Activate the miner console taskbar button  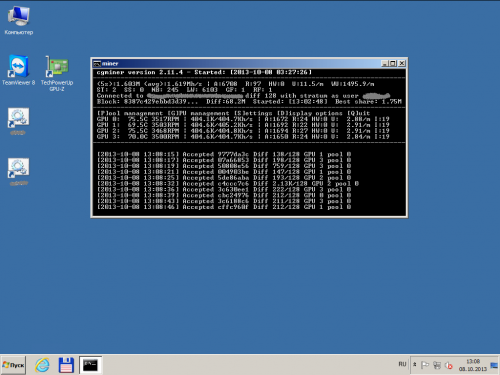point(90,365)
